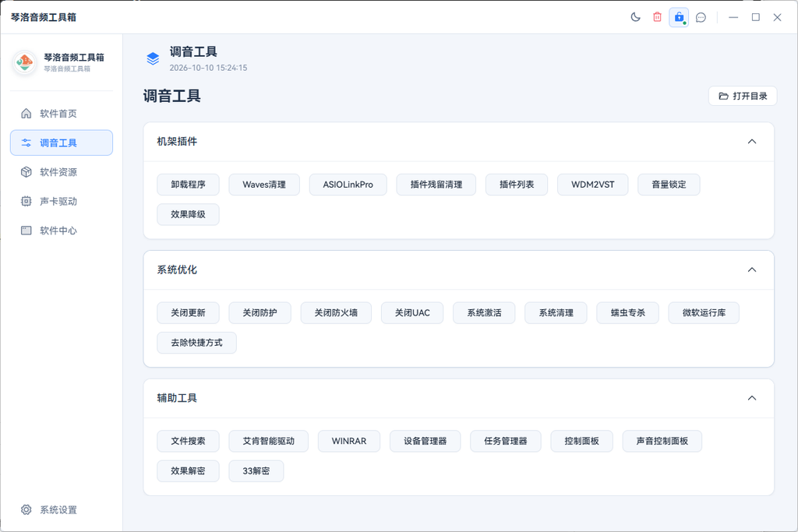Collapse the 机架插件 section chevron
Image resolution: width=798 pixels, height=532 pixels.
point(752,142)
